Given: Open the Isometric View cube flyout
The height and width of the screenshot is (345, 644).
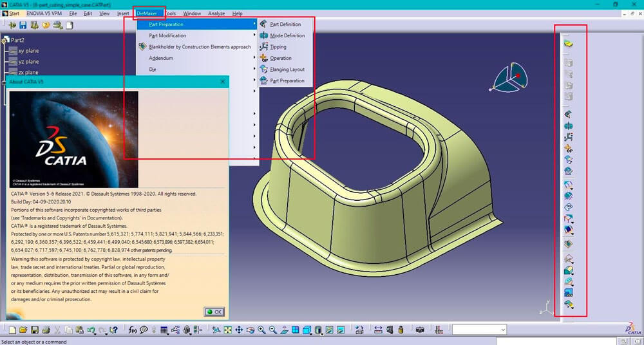Looking at the screenshot, I should [307, 330].
